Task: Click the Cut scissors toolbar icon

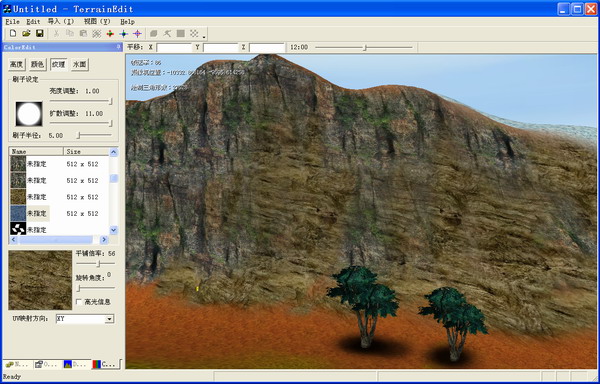Action: click(x=56, y=34)
